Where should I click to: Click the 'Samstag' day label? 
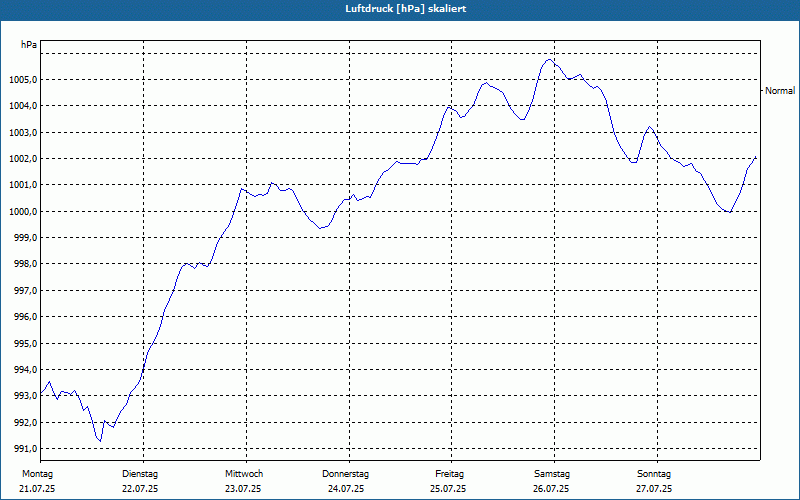[x=552, y=474]
